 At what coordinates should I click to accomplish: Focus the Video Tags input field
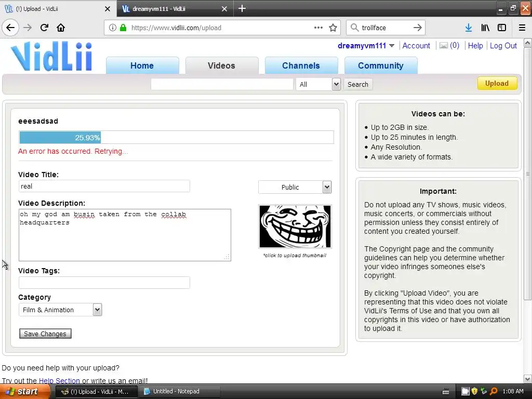click(x=104, y=283)
